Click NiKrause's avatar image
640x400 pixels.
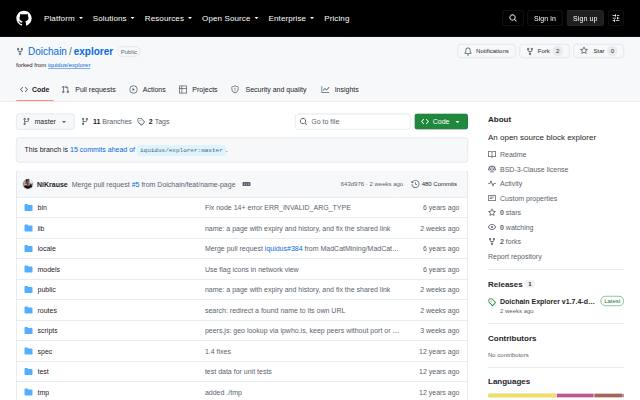[x=28, y=184]
